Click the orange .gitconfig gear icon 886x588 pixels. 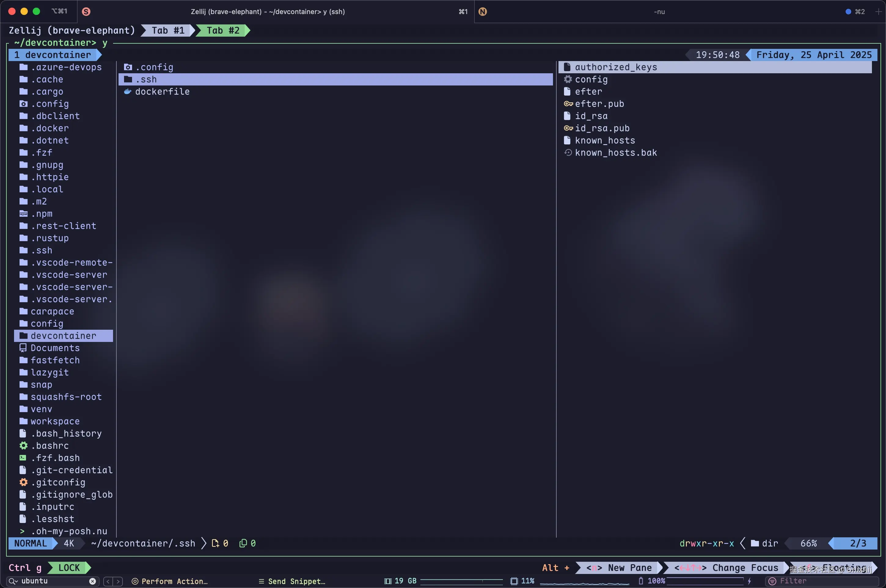pyautogui.click(x=23, y=482)
